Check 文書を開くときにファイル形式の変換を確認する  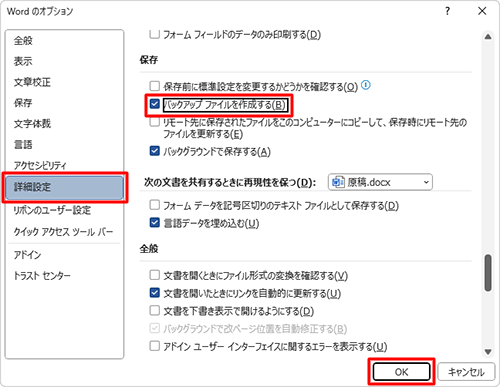tap(154, 275)
